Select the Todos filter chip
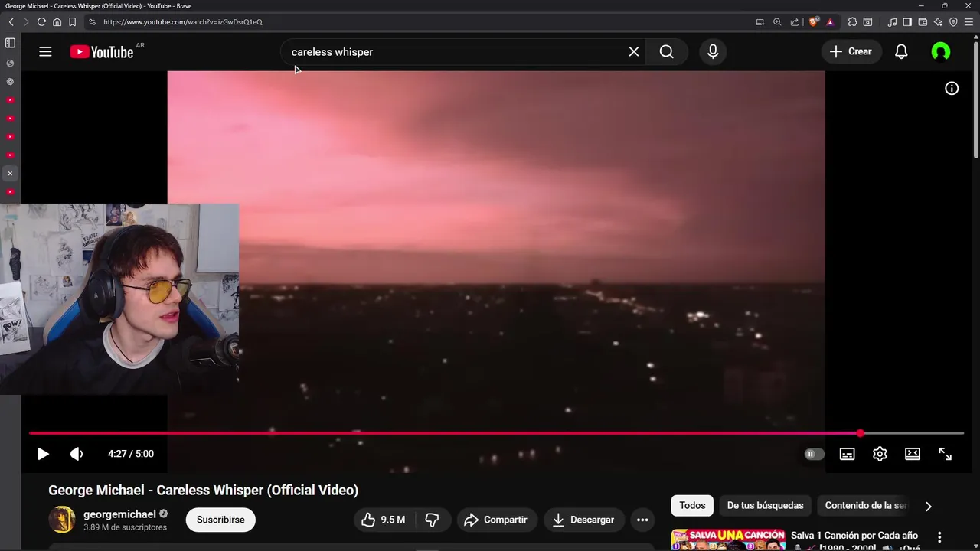980x551 pixels. (692, 505)
